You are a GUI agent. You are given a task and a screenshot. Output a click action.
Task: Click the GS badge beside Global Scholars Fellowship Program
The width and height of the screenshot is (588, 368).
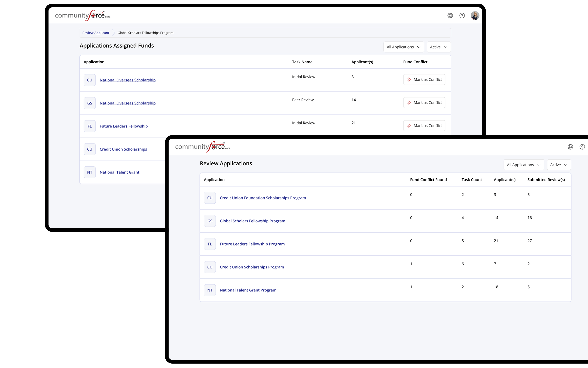(210, 221)
